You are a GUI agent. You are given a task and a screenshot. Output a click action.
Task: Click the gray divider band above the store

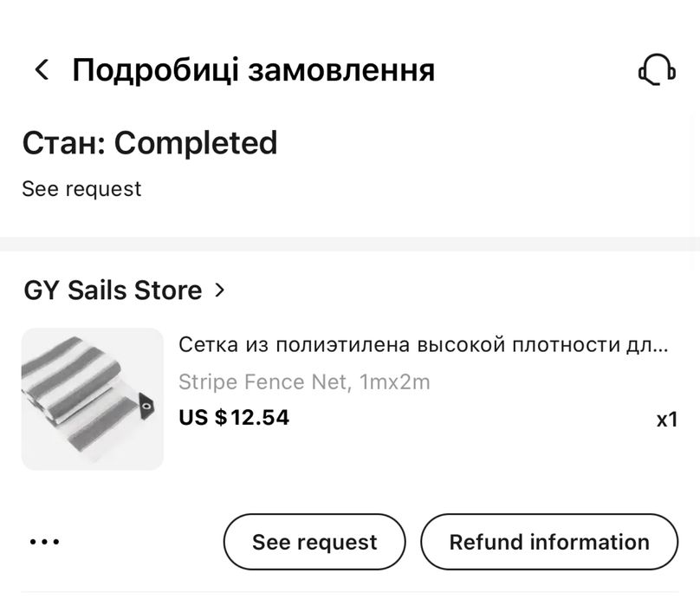[x=350, y=244]
